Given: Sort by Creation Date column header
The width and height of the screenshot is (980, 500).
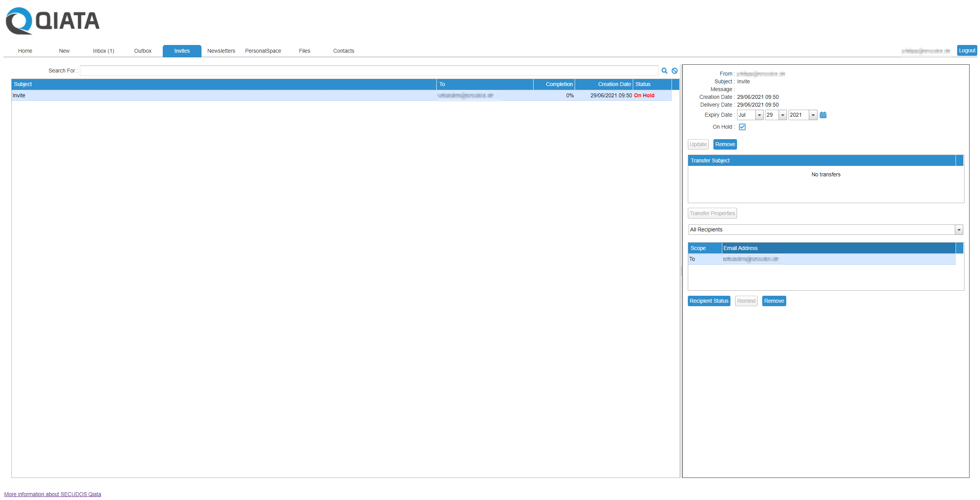Looking at the screenshot, I should (614, 84).
